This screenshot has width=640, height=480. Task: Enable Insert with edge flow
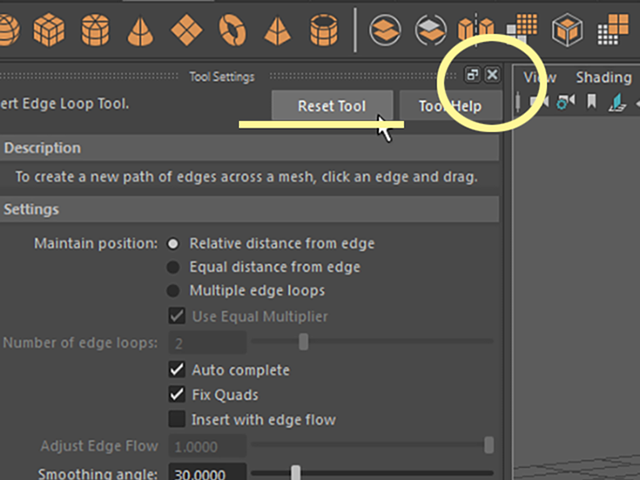point(177,419)
